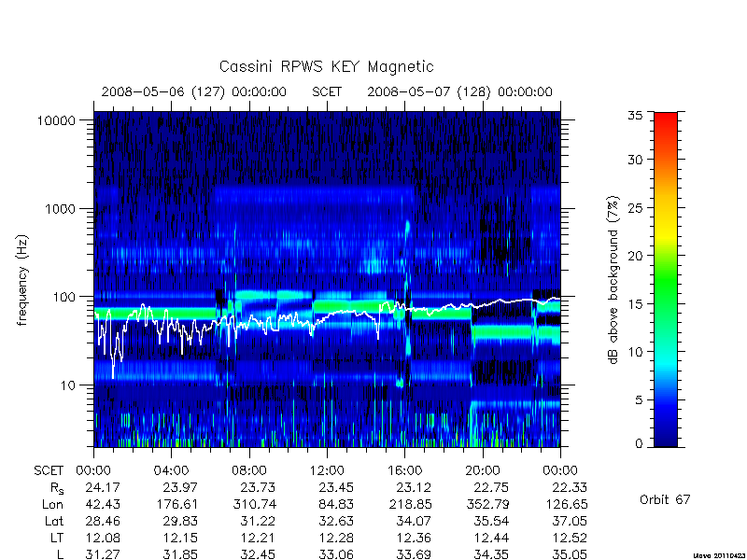
Task: Click the "35" value on the color scale
Action: 635,115
